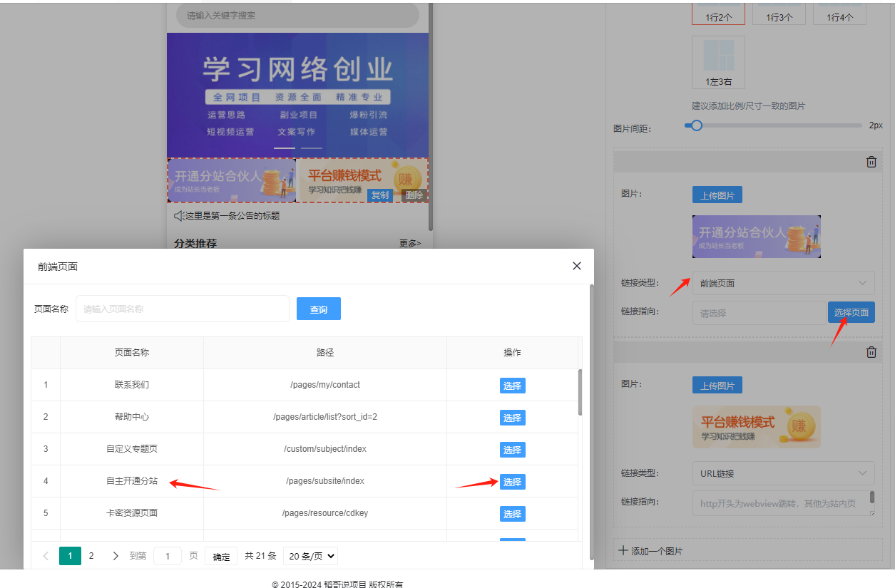Click the 路径 column header
This screenshot has height=588, width=895.
[325, 353]
